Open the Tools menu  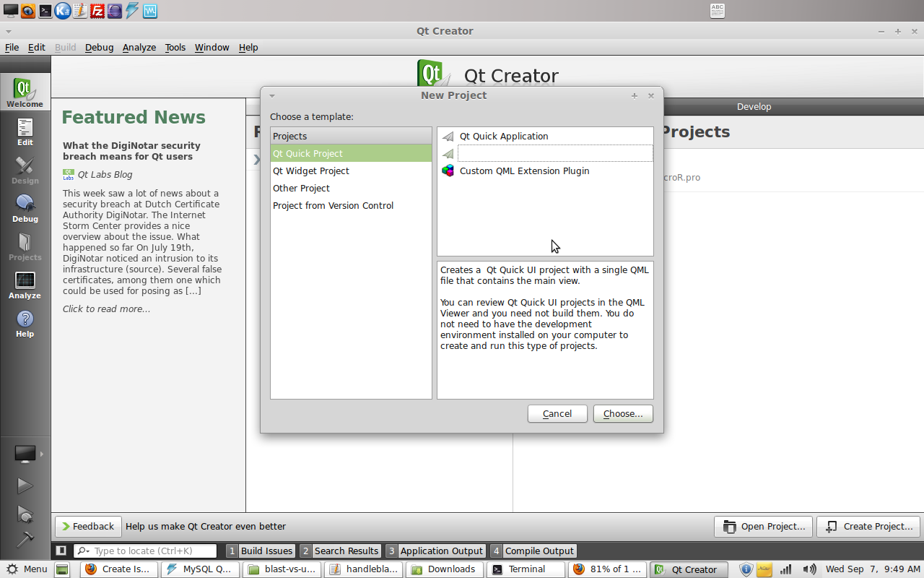175,47
